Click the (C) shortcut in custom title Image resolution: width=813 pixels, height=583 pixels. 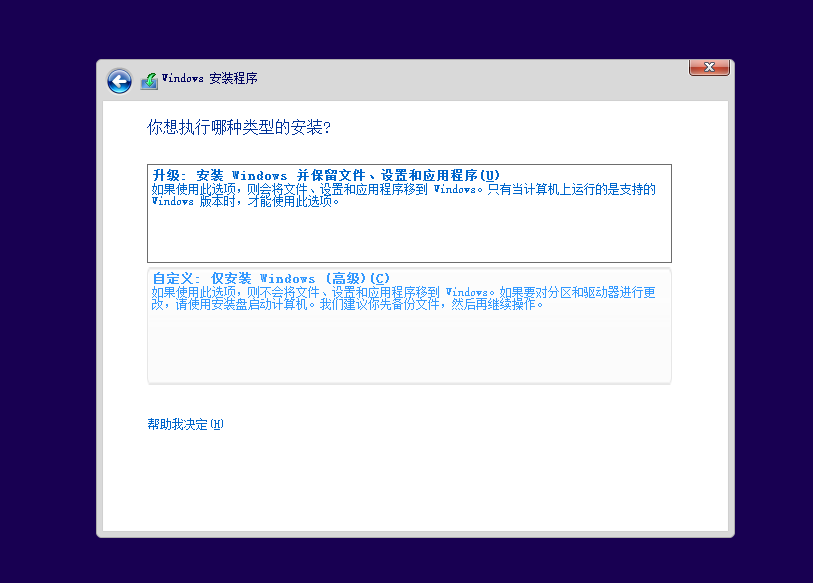(x=379, y=278)
